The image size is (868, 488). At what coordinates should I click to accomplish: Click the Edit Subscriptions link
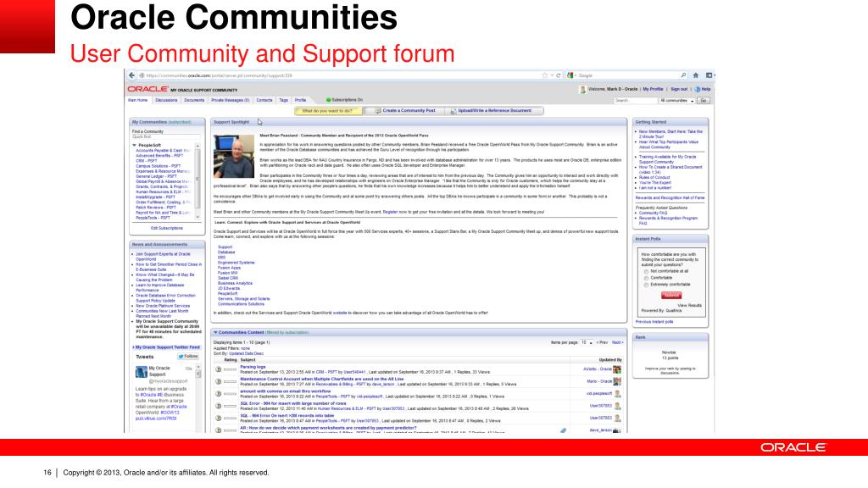167,228
